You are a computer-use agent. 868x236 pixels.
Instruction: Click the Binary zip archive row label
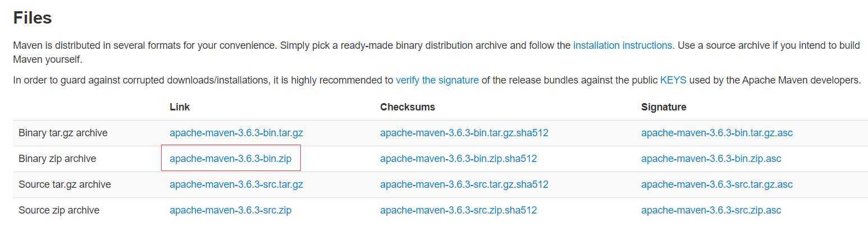point(57,159)
